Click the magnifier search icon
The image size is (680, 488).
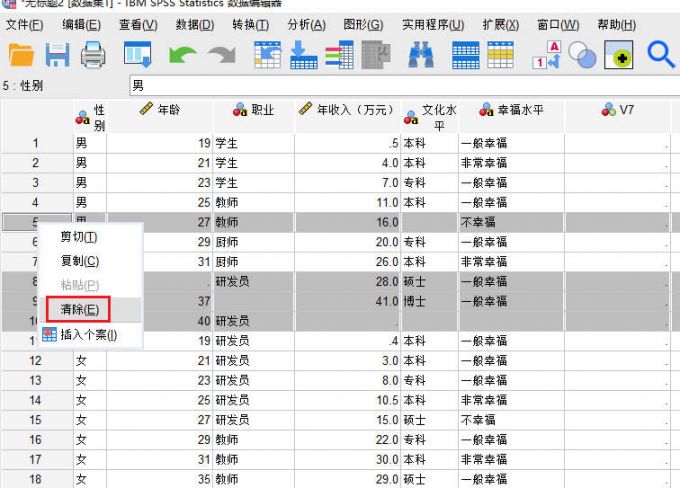(x=661, y=55)
